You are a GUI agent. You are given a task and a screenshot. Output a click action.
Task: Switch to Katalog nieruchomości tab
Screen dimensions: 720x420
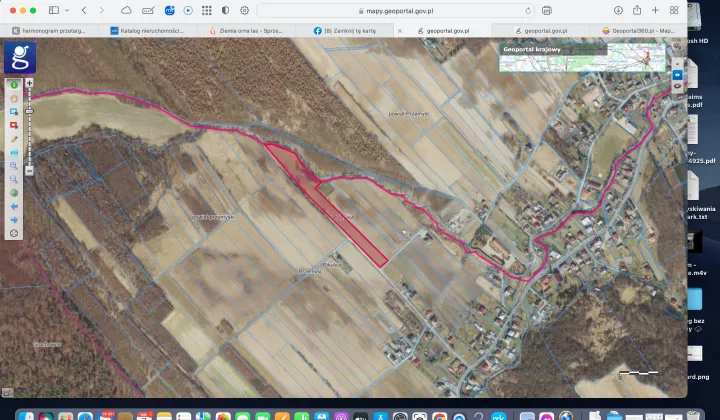[147, 31]
